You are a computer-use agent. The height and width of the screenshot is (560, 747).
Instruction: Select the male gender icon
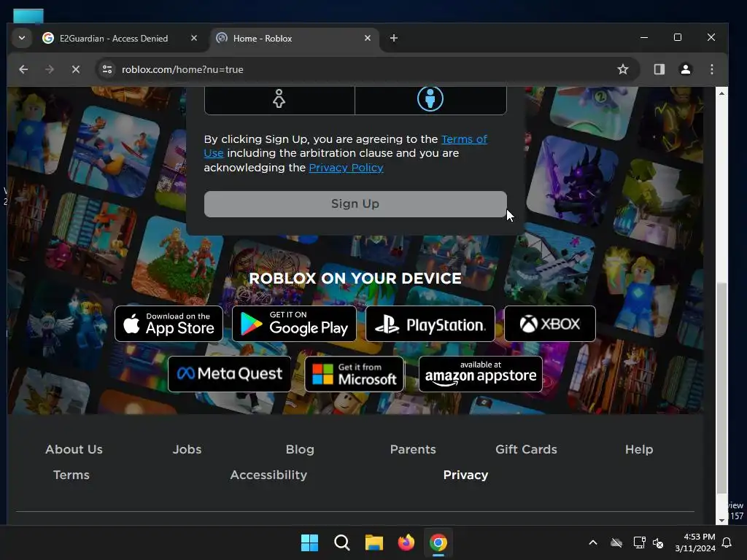coord(430,98)
